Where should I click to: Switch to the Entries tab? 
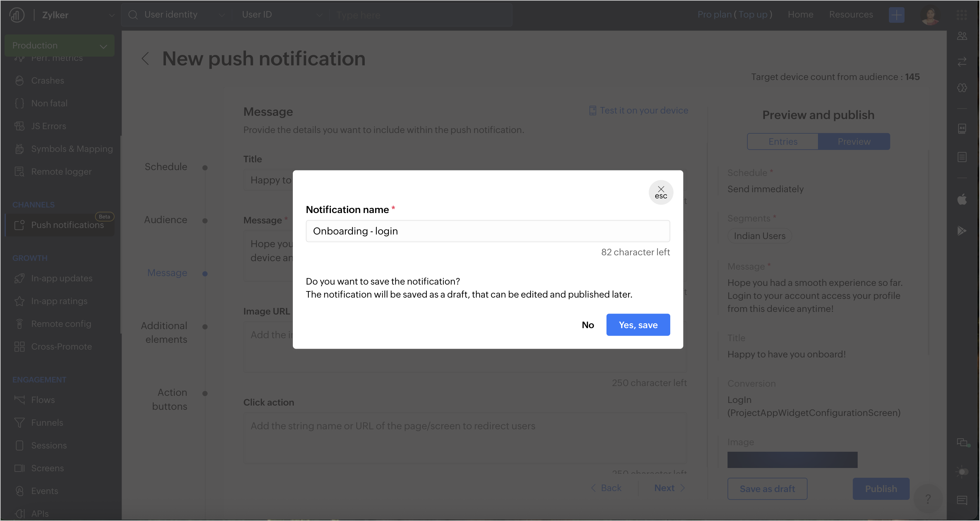(783, 141)
